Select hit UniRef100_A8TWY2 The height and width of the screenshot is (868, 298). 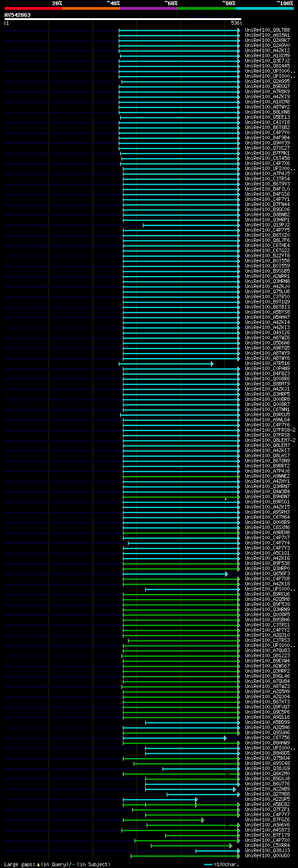point(267,107)
